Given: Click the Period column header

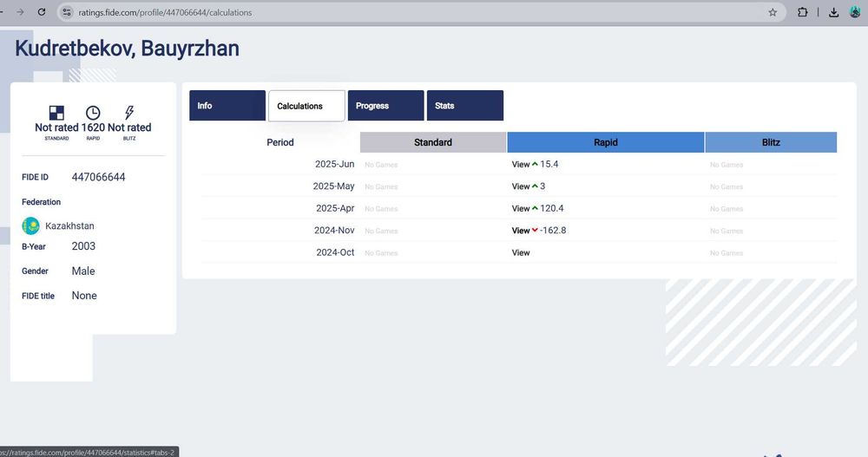Looking at the screenshot, I should (x=280, y=142).
